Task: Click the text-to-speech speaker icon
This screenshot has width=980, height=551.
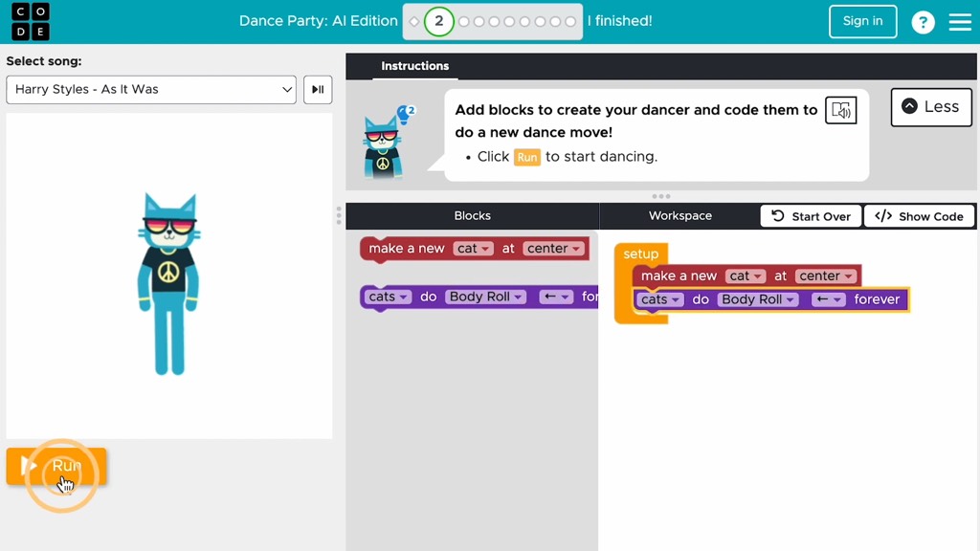Action: click(840, 111)
